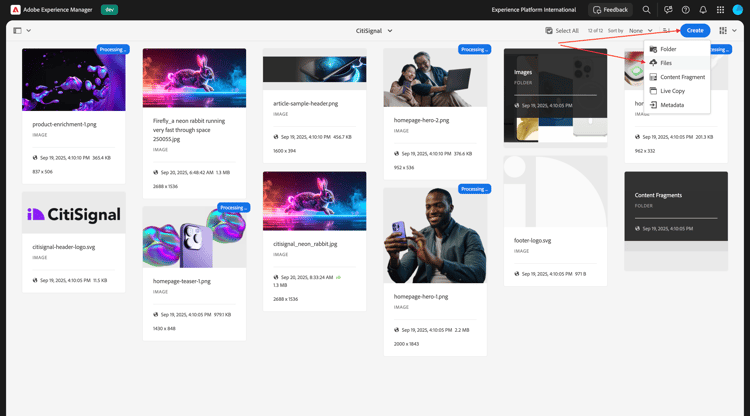
Task: Open the search magnifier icon
Action: 646,10
